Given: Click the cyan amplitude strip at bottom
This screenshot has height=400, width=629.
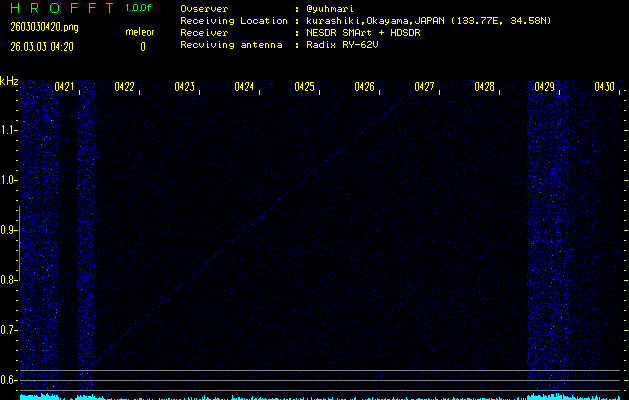Looking at the screenshot, I should (320, 397).
